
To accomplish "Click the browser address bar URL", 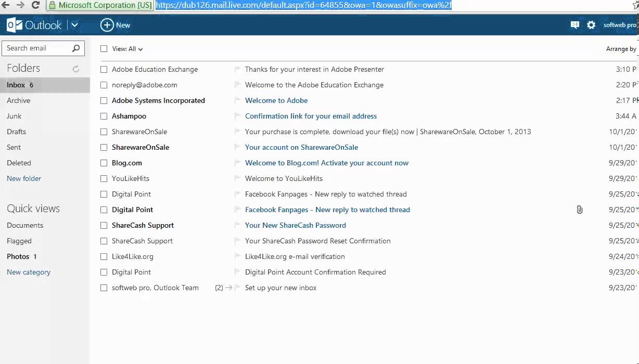I will tap(303, 5).
